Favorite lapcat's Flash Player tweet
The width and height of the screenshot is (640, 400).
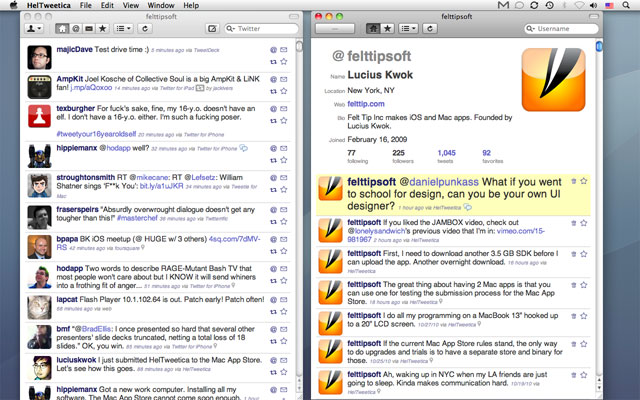click(x=284, y=311)
